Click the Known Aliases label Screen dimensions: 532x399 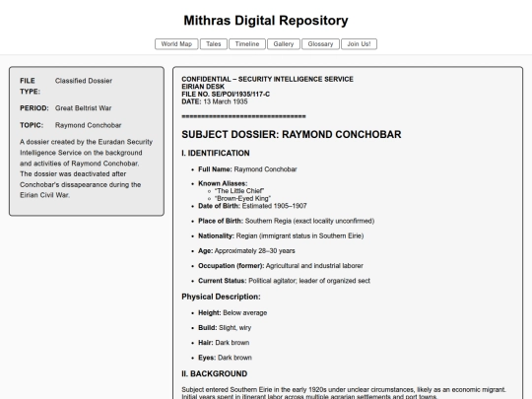pos(223,183)
